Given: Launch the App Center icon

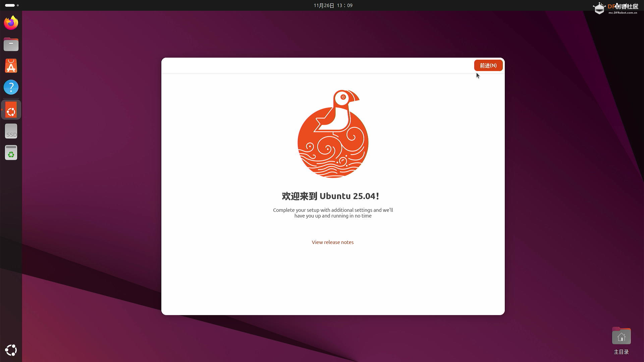Looking at the screenshot, I should click(x=11, y=66).
